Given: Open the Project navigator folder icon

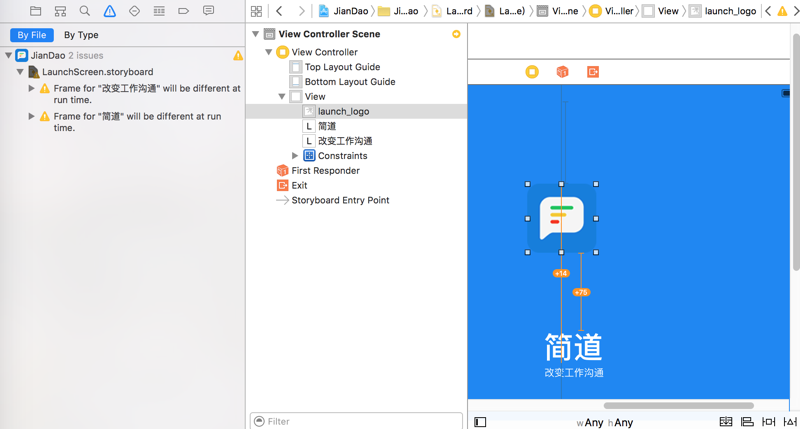Looking at the screenshot, I should coord(35,11).
